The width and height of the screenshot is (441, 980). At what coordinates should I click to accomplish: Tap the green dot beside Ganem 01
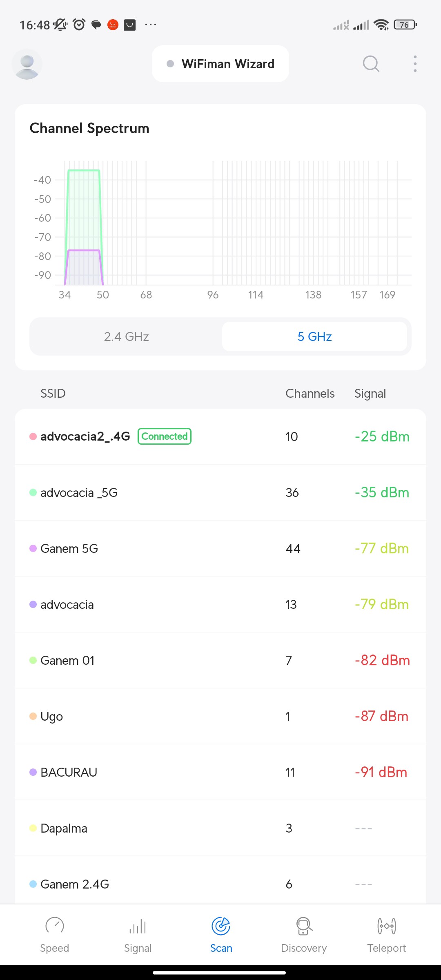tap(33, 660)
